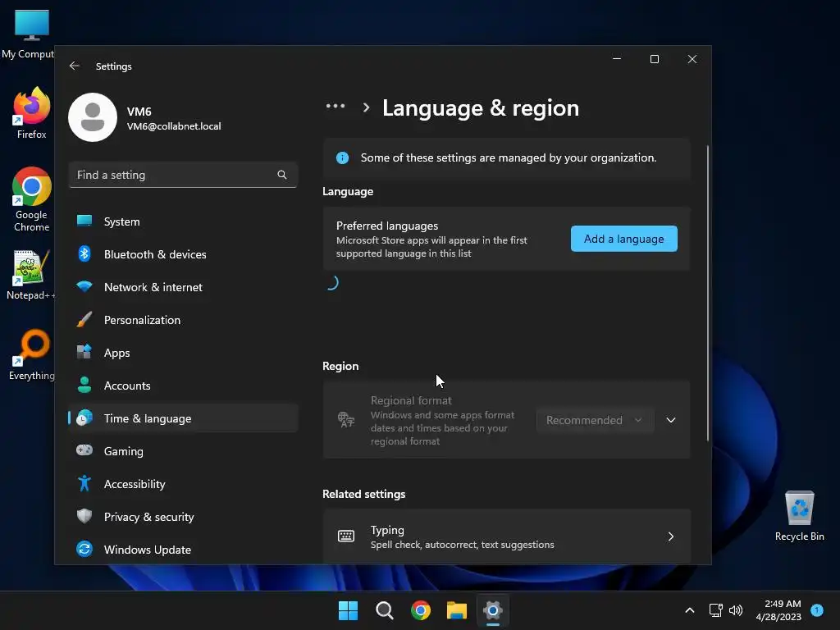This screenshot has height=630, width=840.
Task: Click the Settings page vertical scrollbar
Action: 708,293
